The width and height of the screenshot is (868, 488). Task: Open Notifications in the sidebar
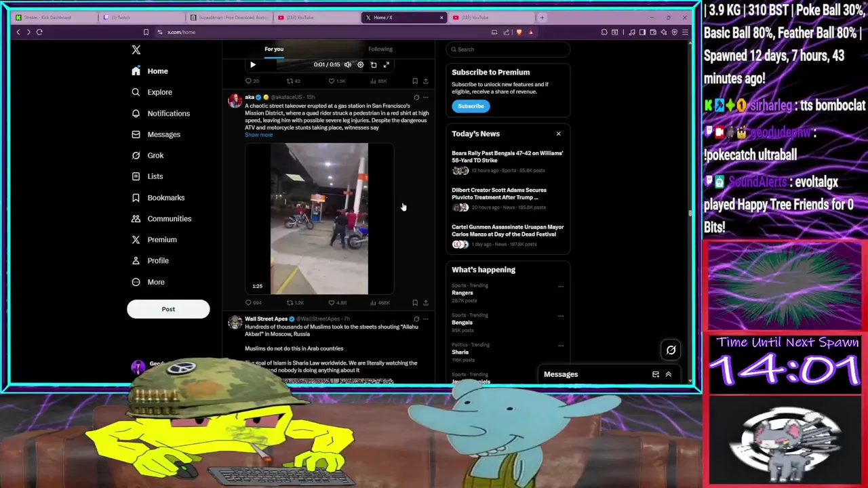point(161,113)
